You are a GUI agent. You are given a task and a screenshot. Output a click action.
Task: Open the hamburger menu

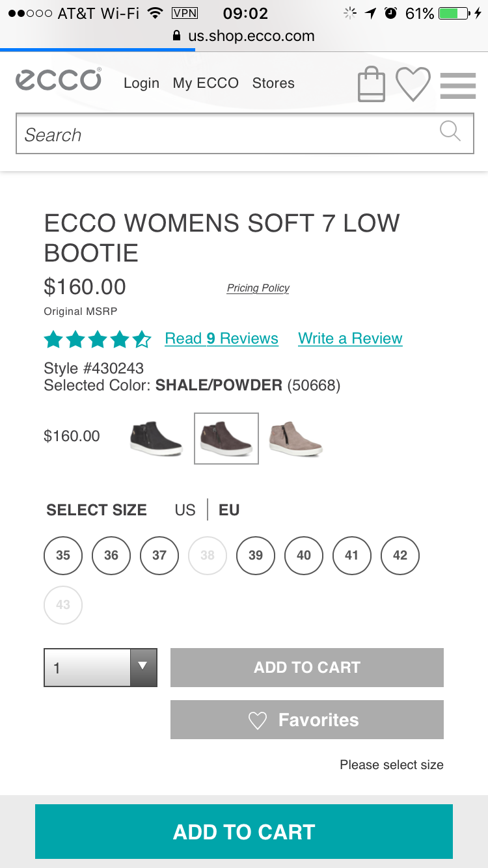click(x=458, y=85)
